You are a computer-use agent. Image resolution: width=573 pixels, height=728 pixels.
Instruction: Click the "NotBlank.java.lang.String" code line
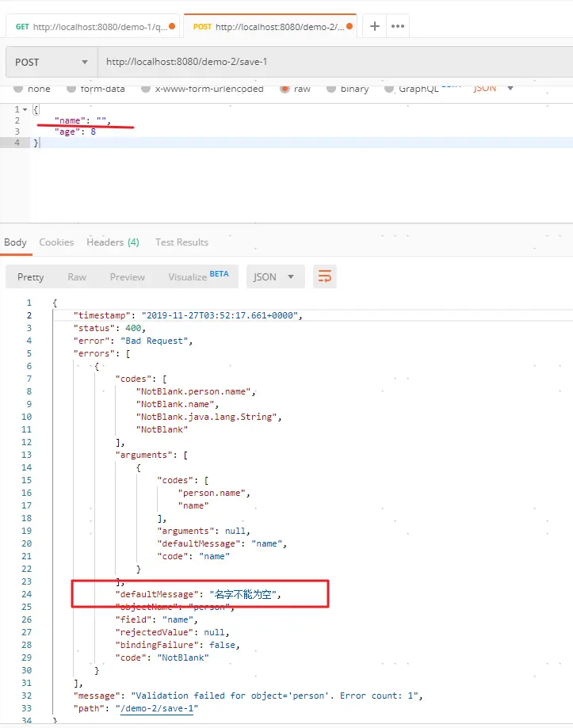(x=208, y=417)
